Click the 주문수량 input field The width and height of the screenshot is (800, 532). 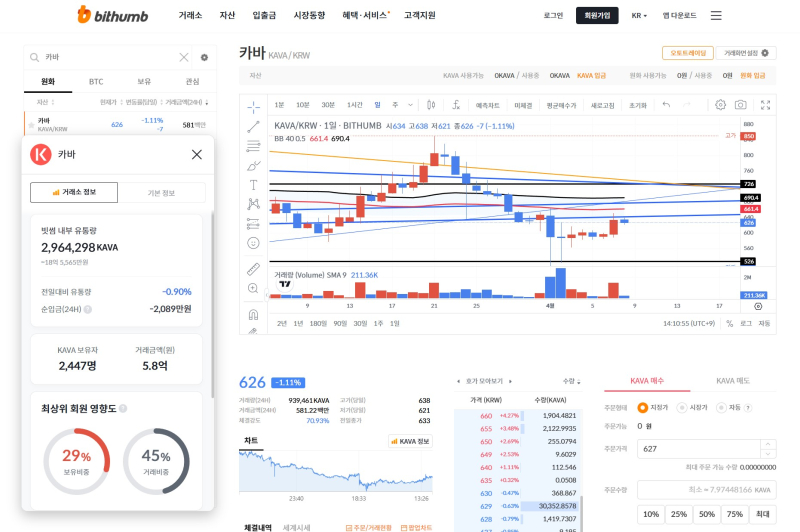coord(707,490)
